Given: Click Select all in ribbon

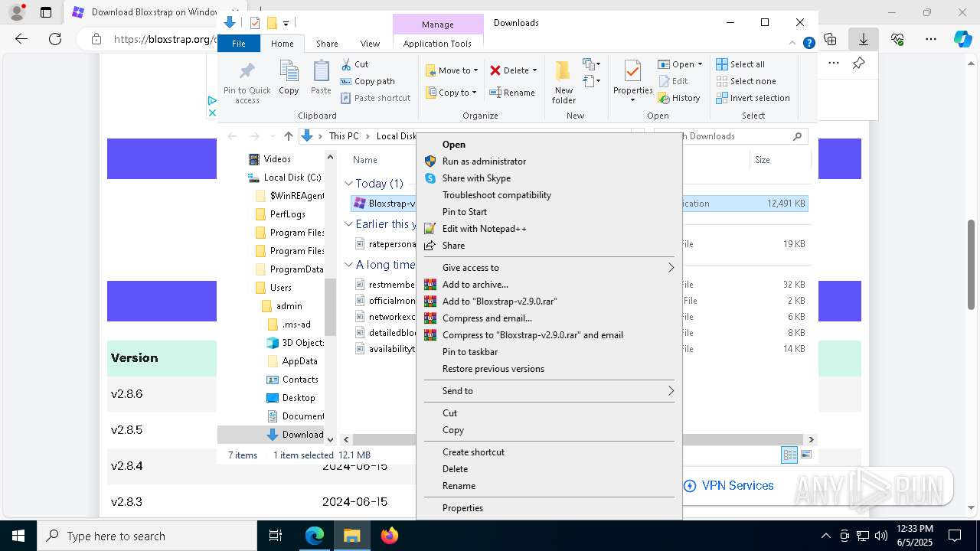Looking at the screenshot, I should pyautogui.click(x=740, y=64).
